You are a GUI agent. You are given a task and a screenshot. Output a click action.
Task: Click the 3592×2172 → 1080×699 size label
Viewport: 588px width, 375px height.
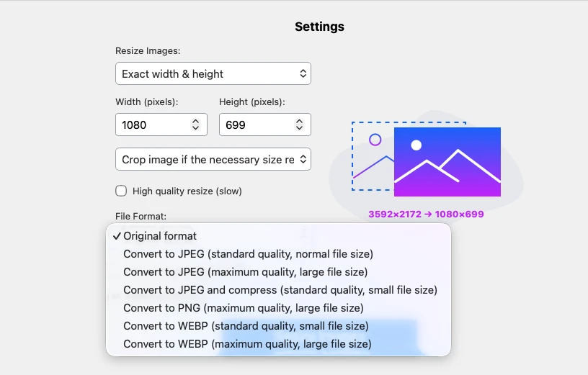click(426, 214)
